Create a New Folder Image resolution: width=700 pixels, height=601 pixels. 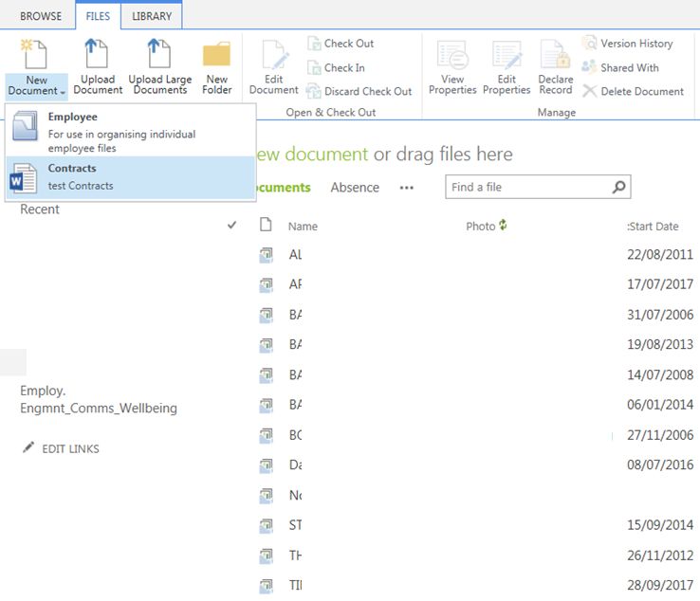pyautogui.click(x=216, y=67)
